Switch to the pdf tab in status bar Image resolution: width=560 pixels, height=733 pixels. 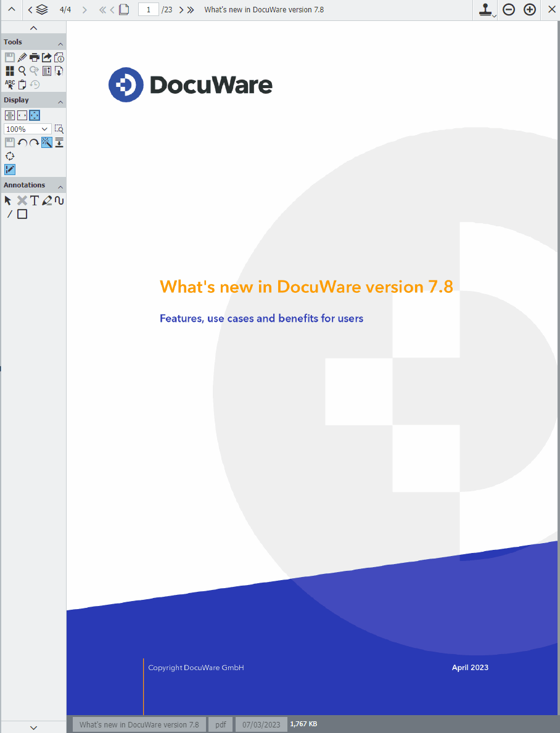[220, 724]
